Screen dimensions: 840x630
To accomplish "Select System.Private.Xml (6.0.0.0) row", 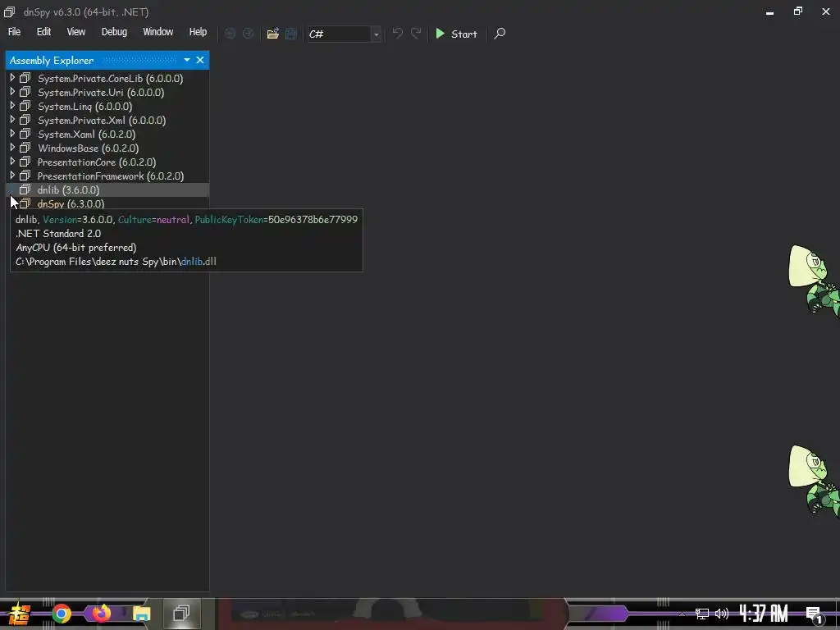I will click(x=107, y=120).
